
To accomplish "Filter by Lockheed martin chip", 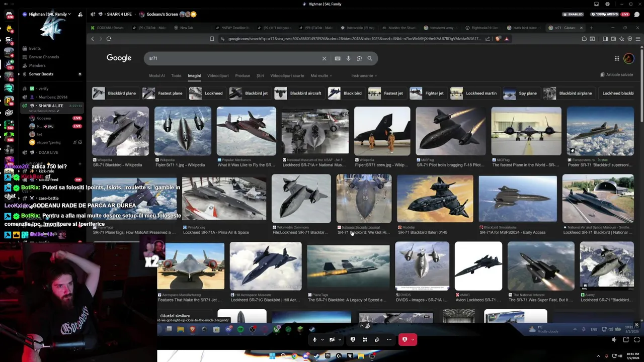I will pos(474,93).
